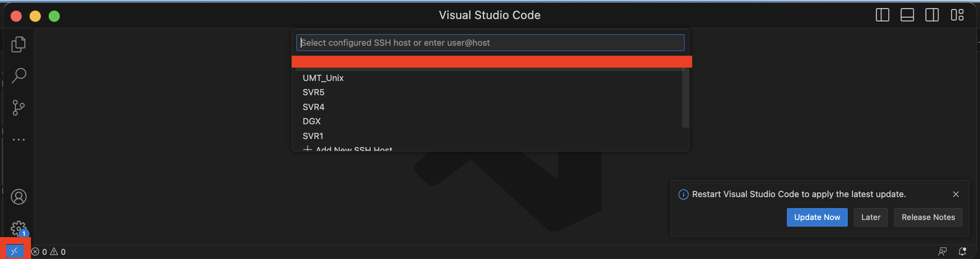Select the DGX SSH host
Image resolution: width=980 pixels, height=259 pixels.
[489, 121]
